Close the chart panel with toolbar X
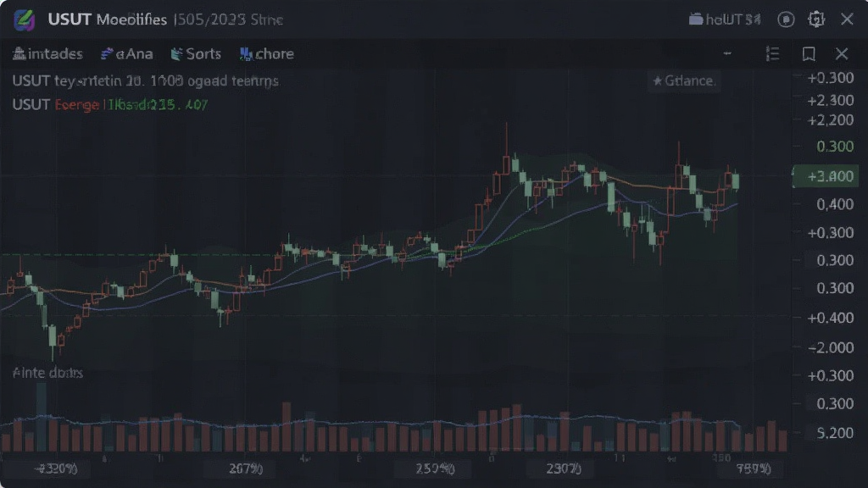Screen dimensions: 868x488 tap(842, 53)
